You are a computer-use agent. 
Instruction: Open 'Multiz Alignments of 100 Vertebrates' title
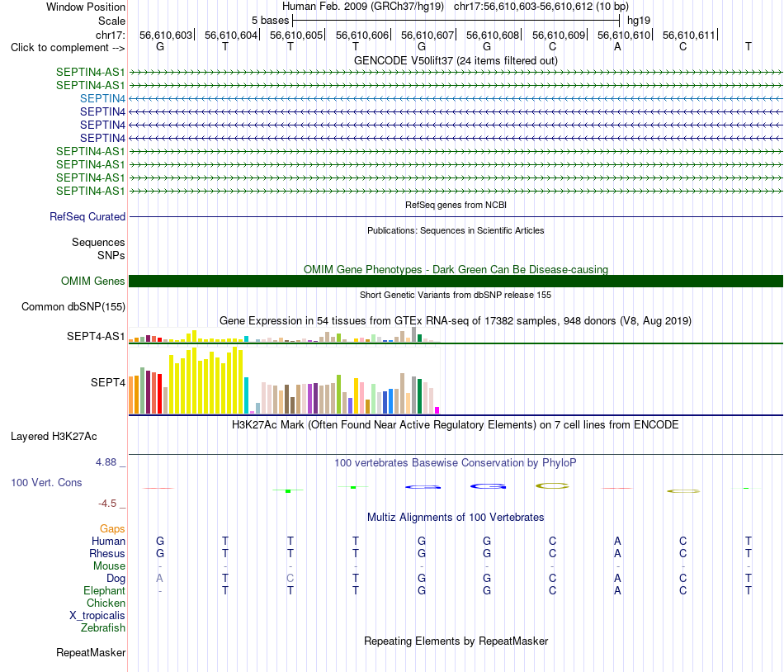pos(456,517)
